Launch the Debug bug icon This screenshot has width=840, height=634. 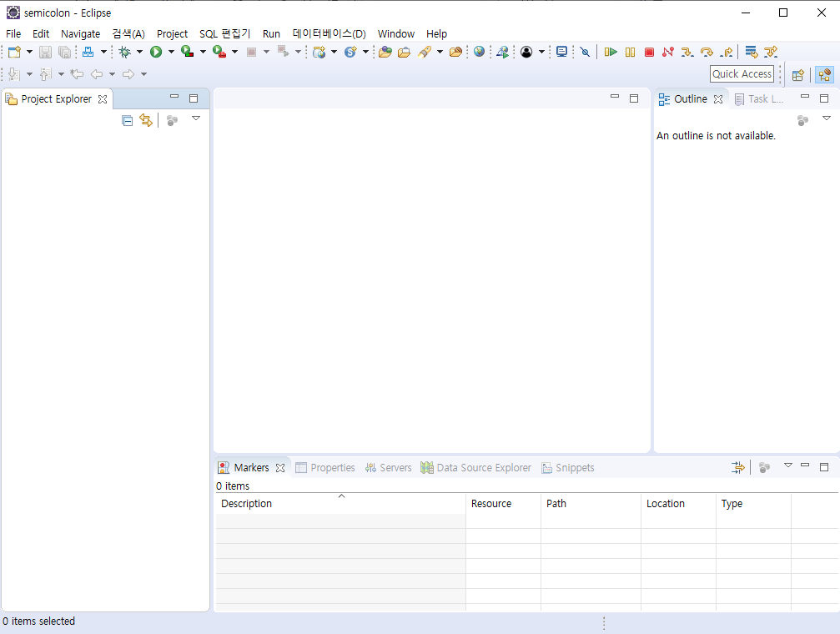tap(125, 52)
